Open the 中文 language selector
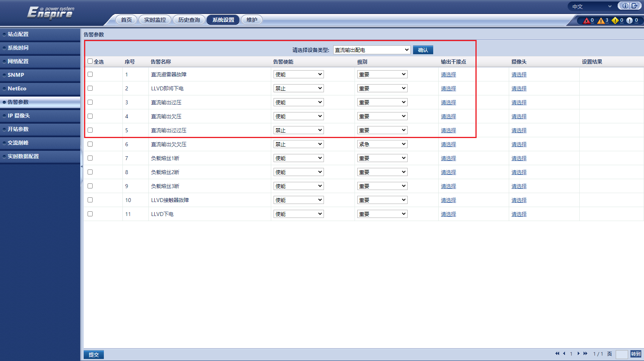 coord(592,7)
